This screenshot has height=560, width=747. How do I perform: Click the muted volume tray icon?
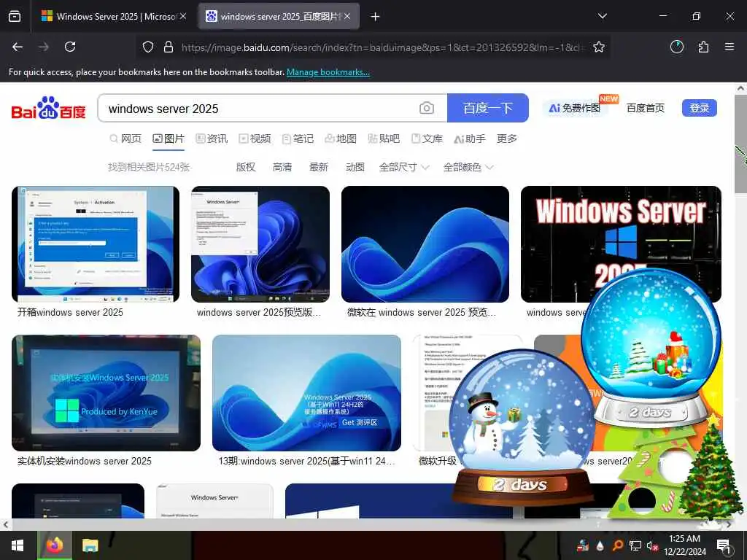coord(653,546)
